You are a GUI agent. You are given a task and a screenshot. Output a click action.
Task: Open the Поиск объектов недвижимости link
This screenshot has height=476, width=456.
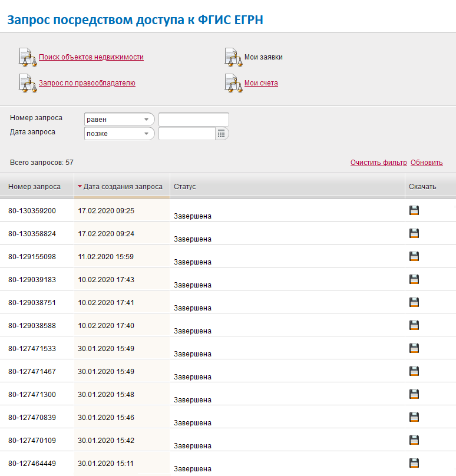click(91, 57)
